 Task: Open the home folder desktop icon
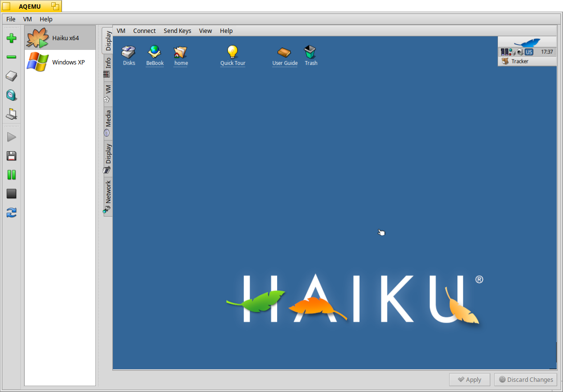181,56
